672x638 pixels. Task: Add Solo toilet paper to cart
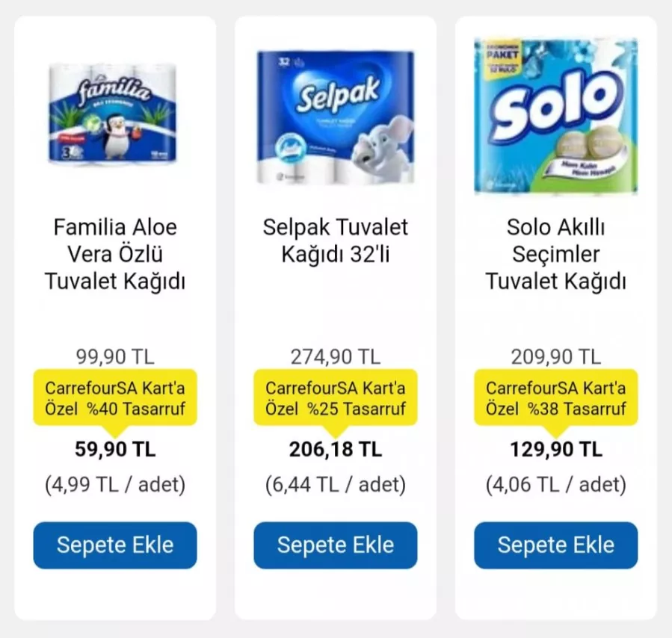point(555,545)
